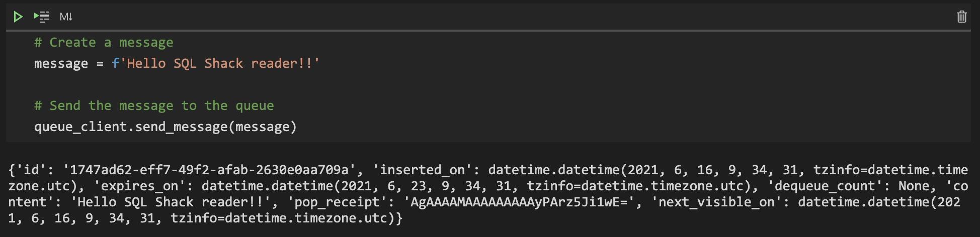Place cursor on the 'message' variable assignment

(x=61, y=64)
